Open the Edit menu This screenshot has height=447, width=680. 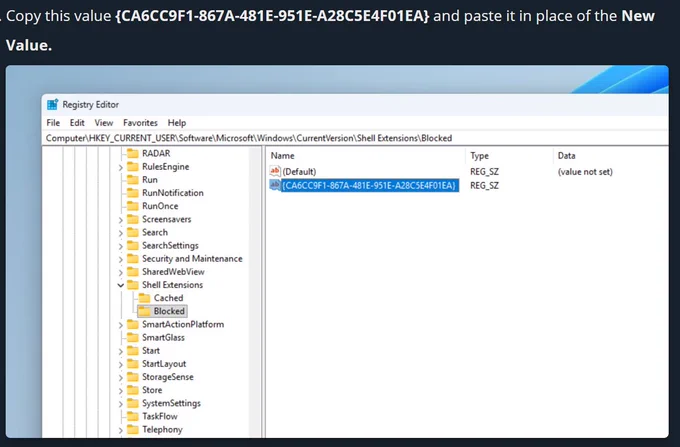click(x=76, y=122)
